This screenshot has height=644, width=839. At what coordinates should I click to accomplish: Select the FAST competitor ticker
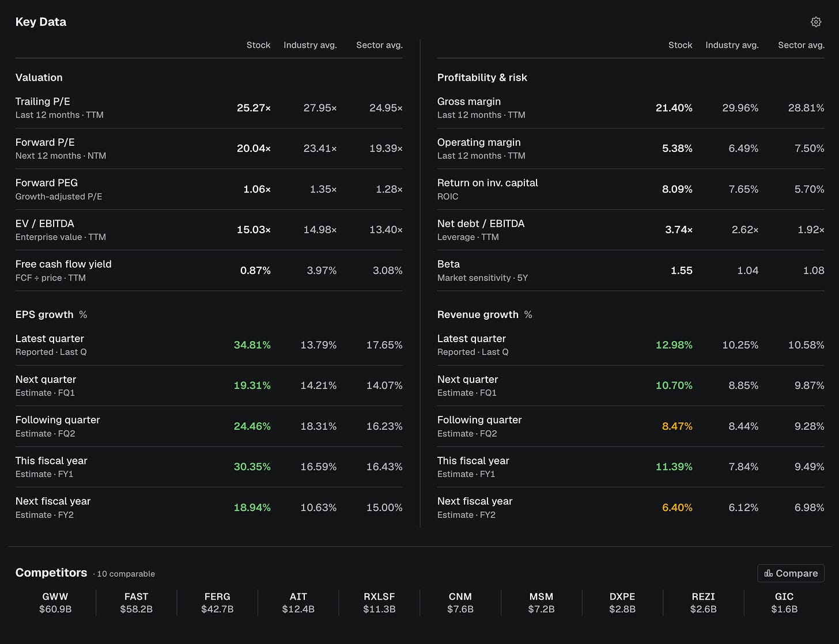click(x=137, y=603)
